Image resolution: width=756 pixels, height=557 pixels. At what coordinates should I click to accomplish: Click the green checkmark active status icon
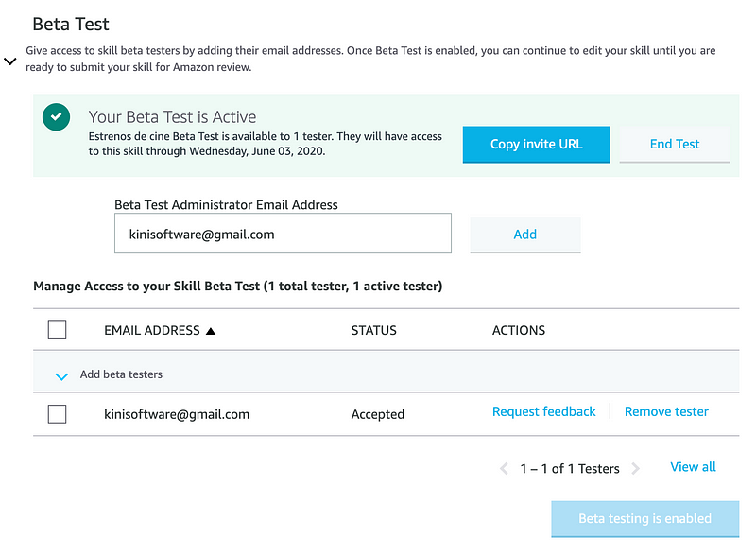tap(57, 117)
